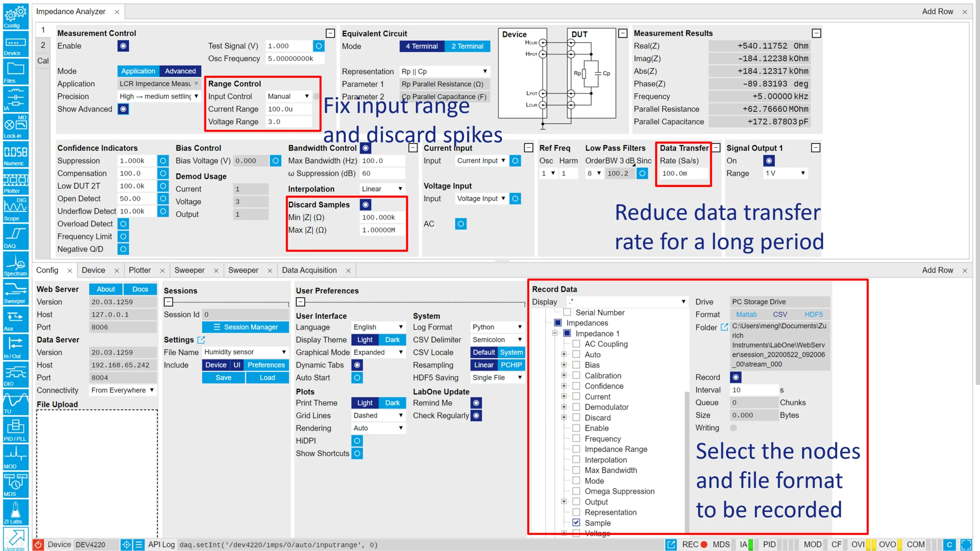Select the Cal side tab
The height and width of the screenshot is (551, 980).
43,61
